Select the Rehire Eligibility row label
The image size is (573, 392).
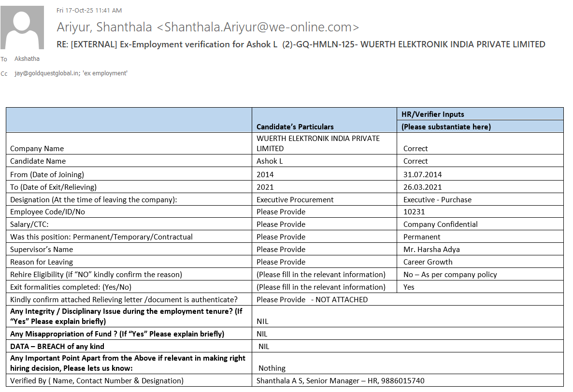click(x=96, y=275)
